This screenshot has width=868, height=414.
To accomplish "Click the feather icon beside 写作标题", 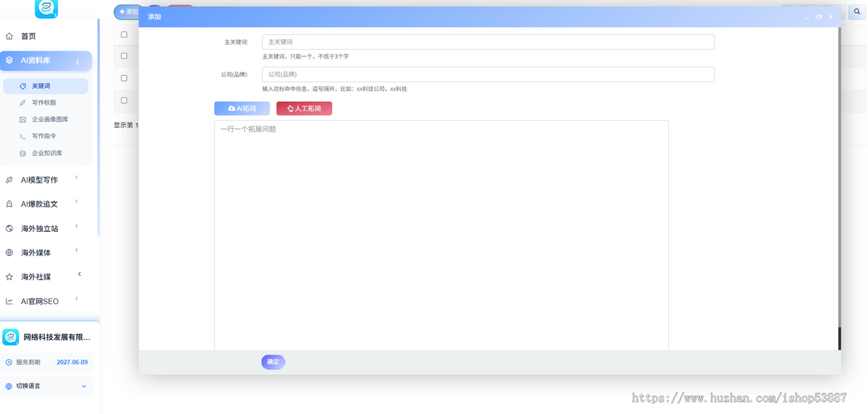I will tap(23, 103).
